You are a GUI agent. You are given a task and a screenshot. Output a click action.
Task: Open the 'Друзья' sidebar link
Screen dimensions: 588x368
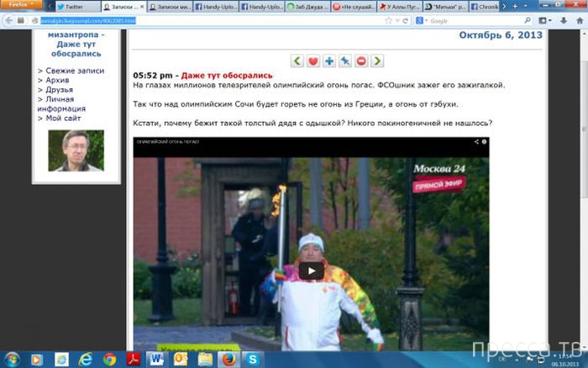(x=59, y=90)
